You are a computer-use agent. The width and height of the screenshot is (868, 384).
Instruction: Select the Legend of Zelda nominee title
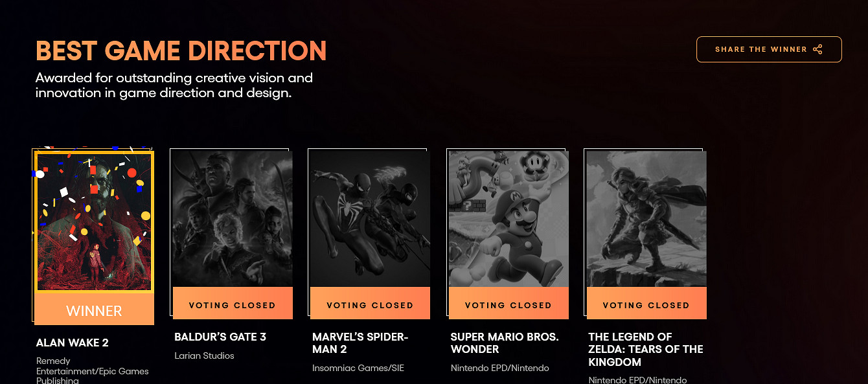tap(645, 349)
